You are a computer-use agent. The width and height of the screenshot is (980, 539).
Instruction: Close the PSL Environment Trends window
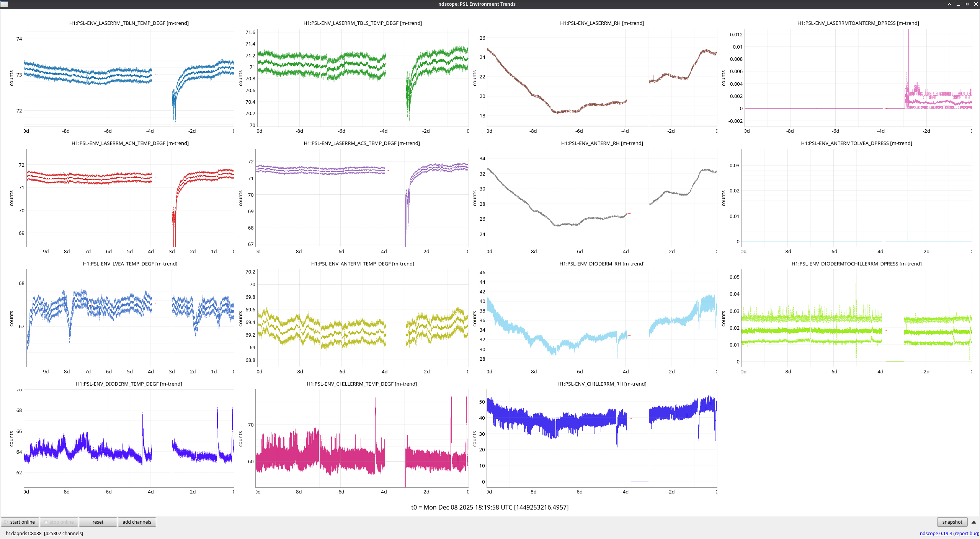(x=975, y=4)
